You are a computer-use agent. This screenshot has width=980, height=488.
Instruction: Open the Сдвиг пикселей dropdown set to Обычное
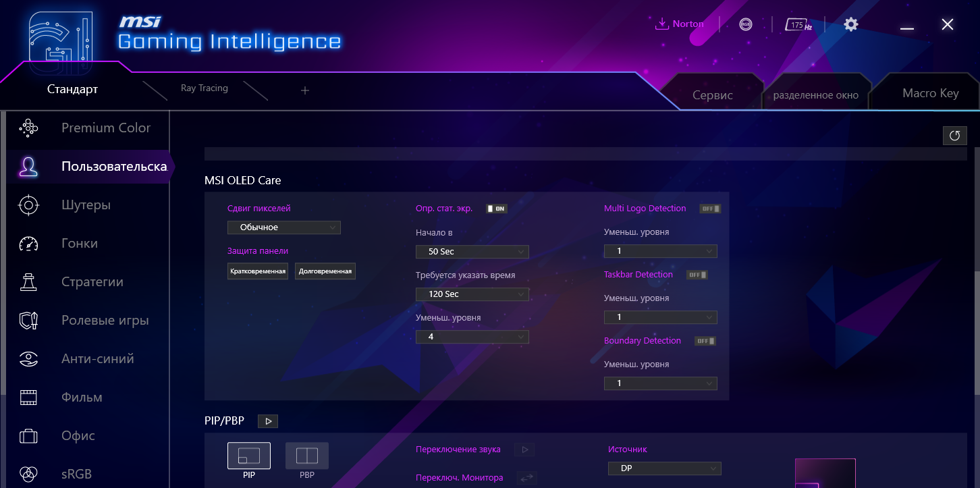pos(284,227)
